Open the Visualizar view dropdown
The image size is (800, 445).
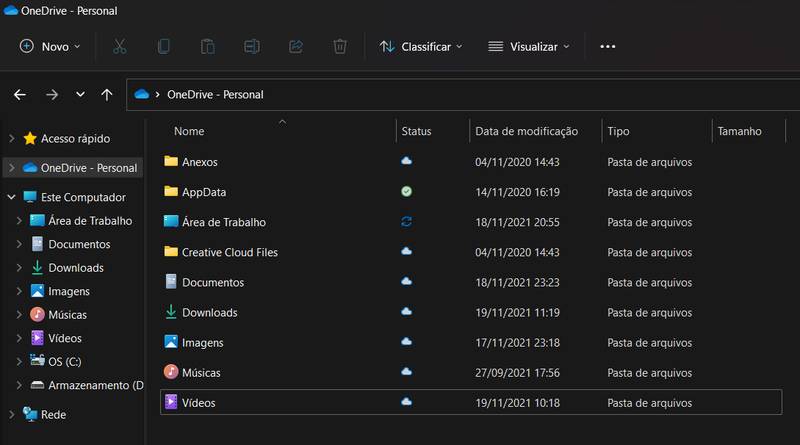529,46
